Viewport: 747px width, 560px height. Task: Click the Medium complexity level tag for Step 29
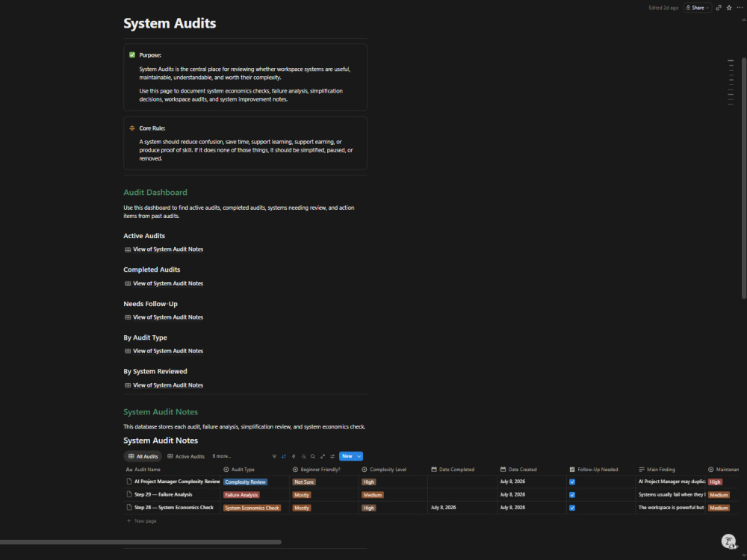coord(373,495)
